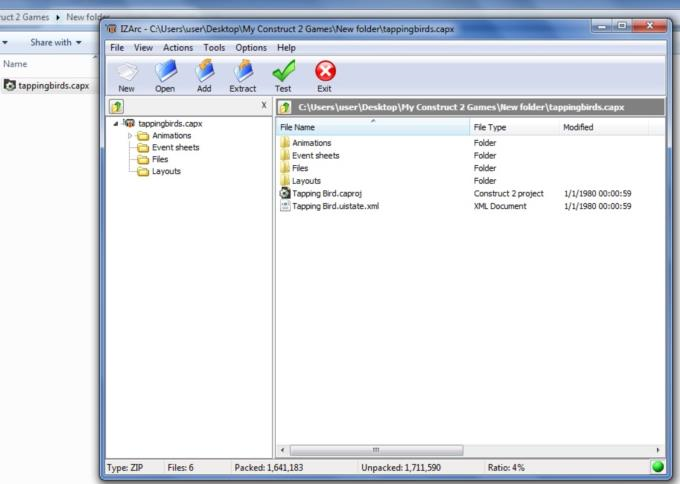
Task: Click New folder breadcrumb in Explorer window
Action: tap(88, 17)
